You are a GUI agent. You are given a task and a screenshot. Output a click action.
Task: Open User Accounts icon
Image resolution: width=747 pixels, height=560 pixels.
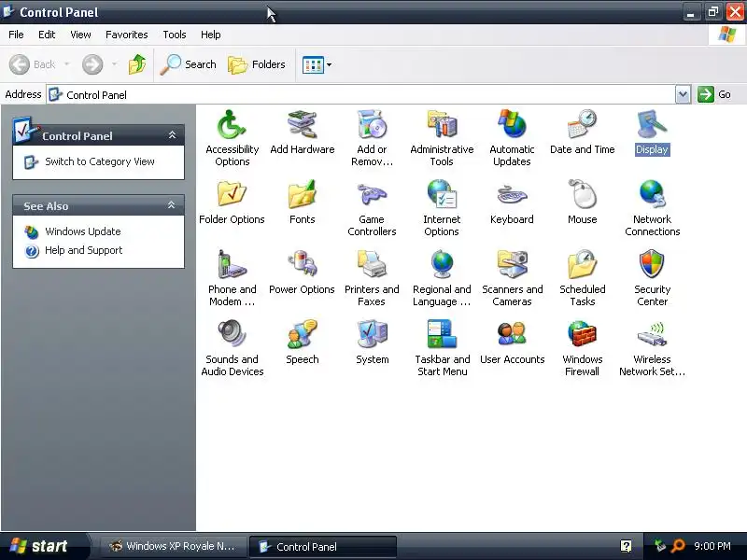(x=512, y=334)
